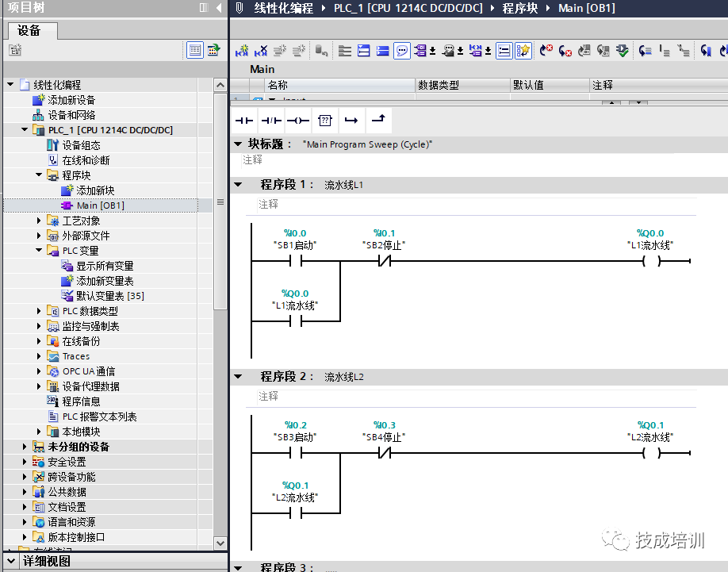Toggle free comments display icon
The height and width of the screenshot is (572, 728).
pyautogui.click(x=401, y=50)
